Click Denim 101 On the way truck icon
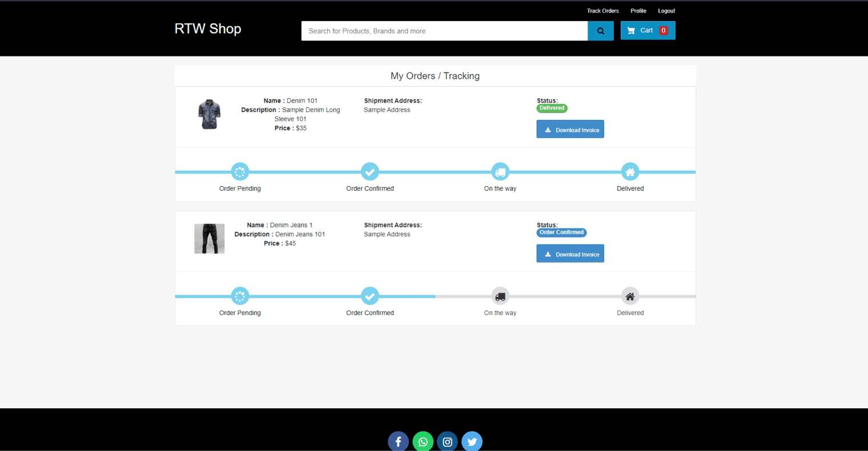 pos(500,172)
